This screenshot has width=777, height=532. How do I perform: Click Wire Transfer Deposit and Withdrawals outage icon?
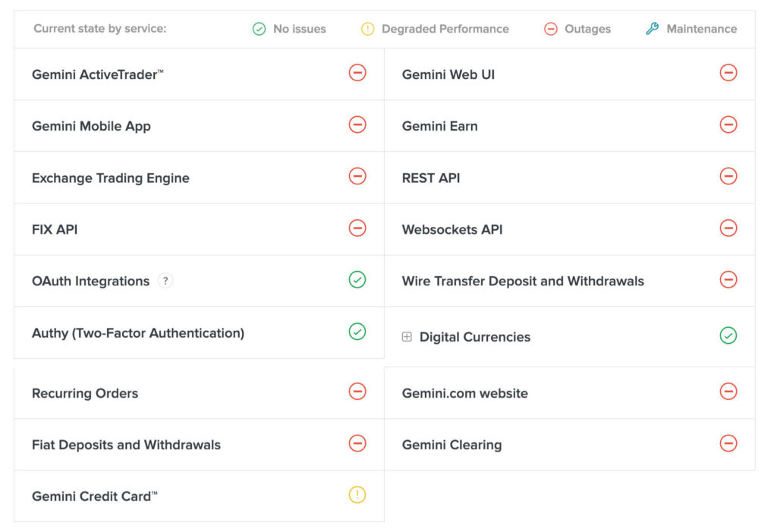[728, 280]
